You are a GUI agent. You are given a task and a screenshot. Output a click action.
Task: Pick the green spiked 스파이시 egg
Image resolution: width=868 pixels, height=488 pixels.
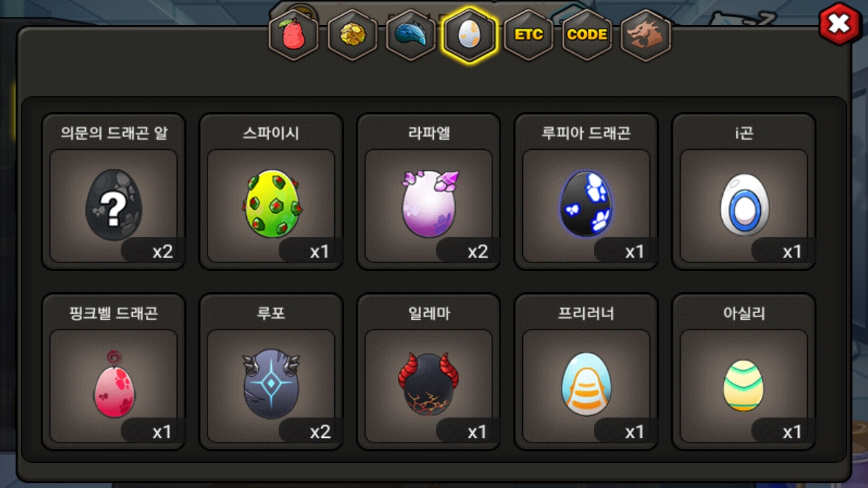(x=271, y=192)
